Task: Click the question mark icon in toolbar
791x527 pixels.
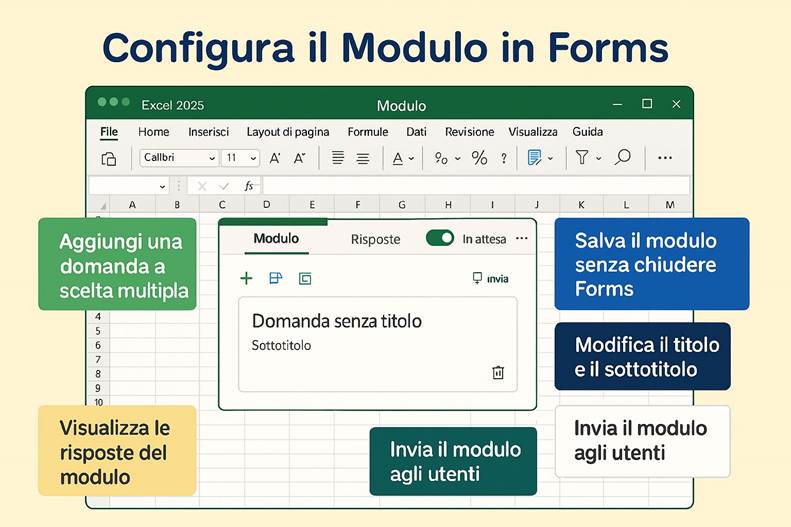Action: tap(503, 158)
